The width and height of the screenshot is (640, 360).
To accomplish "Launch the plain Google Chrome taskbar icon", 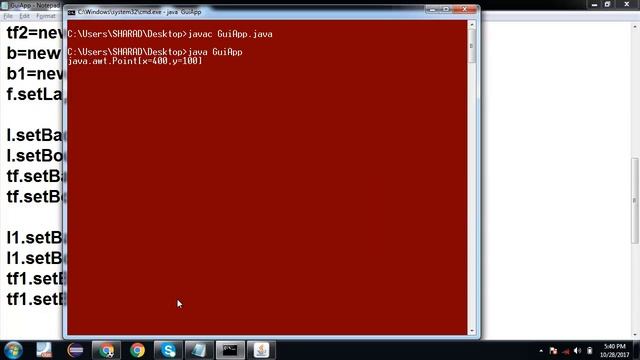I will pyautogui.click(x=138, y=350).
